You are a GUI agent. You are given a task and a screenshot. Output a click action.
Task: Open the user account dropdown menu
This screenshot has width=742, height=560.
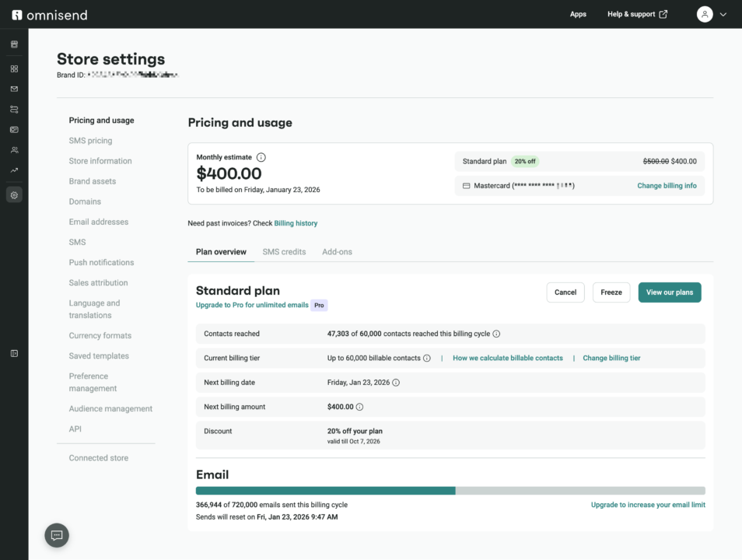click(x=712, y=14)
